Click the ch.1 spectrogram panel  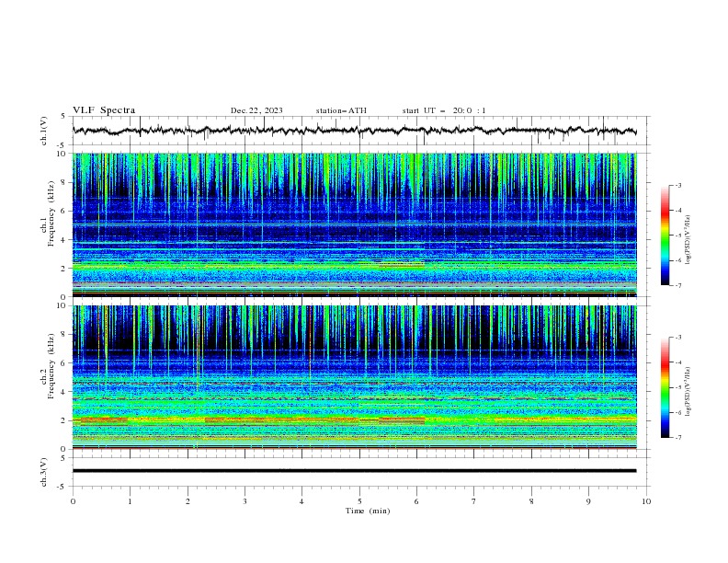pyautogui.click(x=354, y=224)
